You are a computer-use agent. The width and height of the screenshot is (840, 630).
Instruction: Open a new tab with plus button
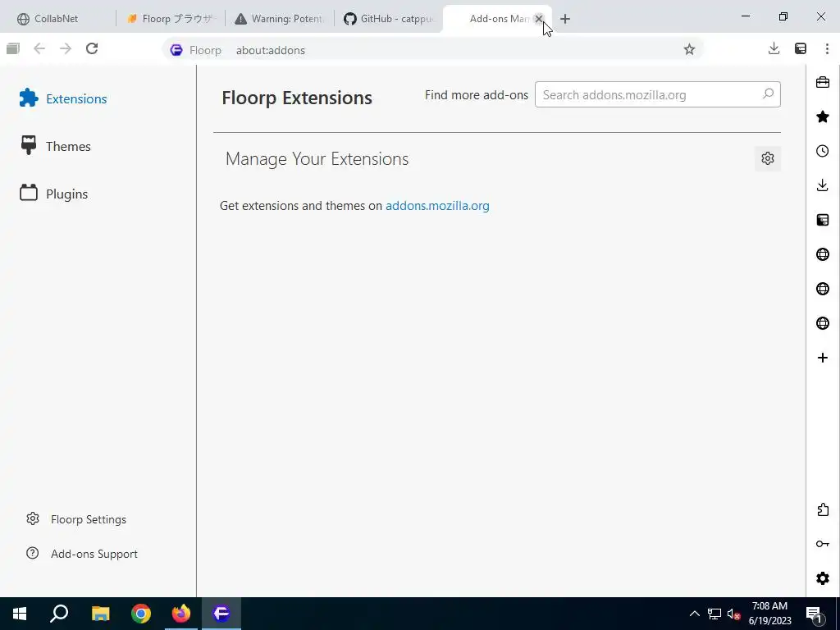point(565,19)
